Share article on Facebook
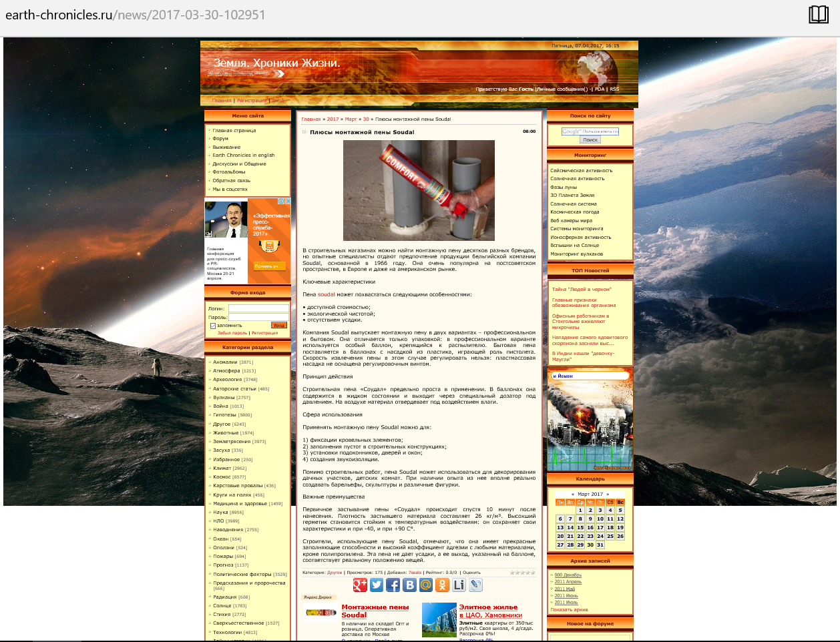This screenshot has height=642, width=840. [393, 585]
